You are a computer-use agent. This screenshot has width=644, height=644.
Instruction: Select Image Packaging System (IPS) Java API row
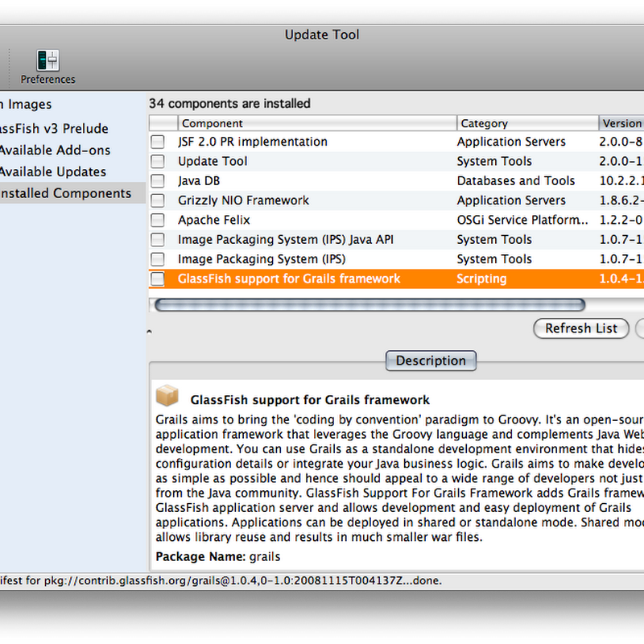pos(396,239)
